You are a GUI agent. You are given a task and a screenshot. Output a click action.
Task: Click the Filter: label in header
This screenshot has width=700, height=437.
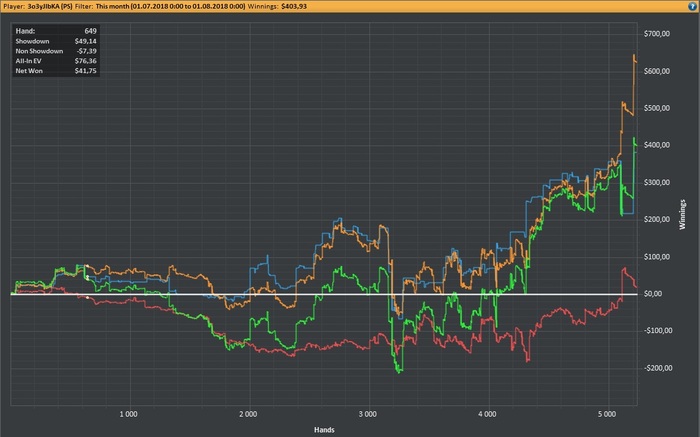point(84,6)
